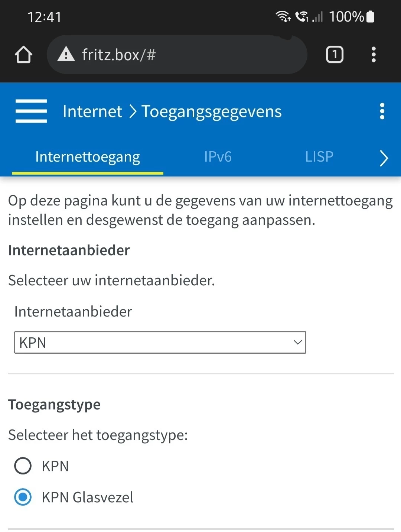Viewport: 401px width, 532px height.
Task: Open the browser three-dot overflow menu
Action: [374, 55]
